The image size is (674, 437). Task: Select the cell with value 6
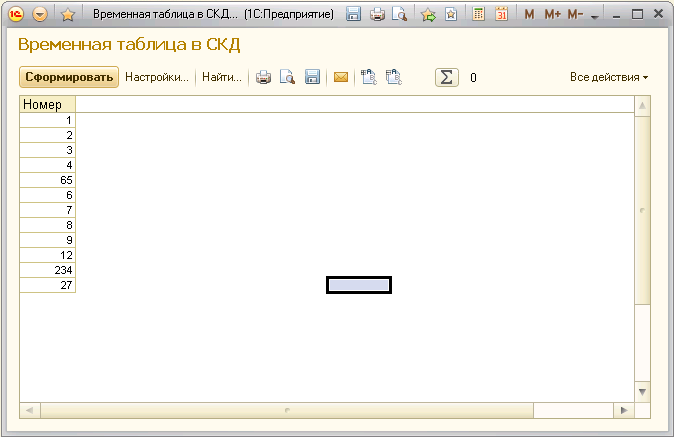click(48, 196)
